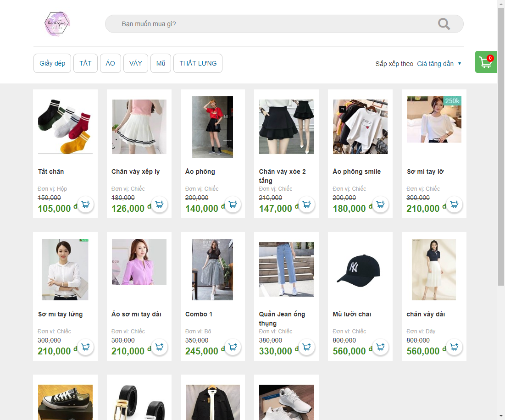Add Chân váy xếp ly to cart

[x=160, y=204]
